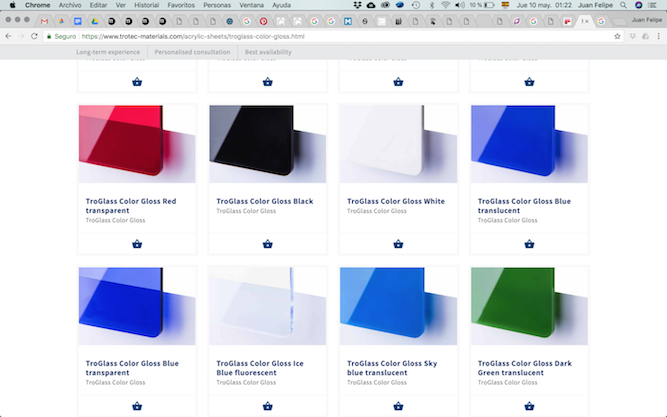Open the Sky blue translucent thumbnail
Screen dimensions: 667x417
pyautogui.click(x=398, y=306)
